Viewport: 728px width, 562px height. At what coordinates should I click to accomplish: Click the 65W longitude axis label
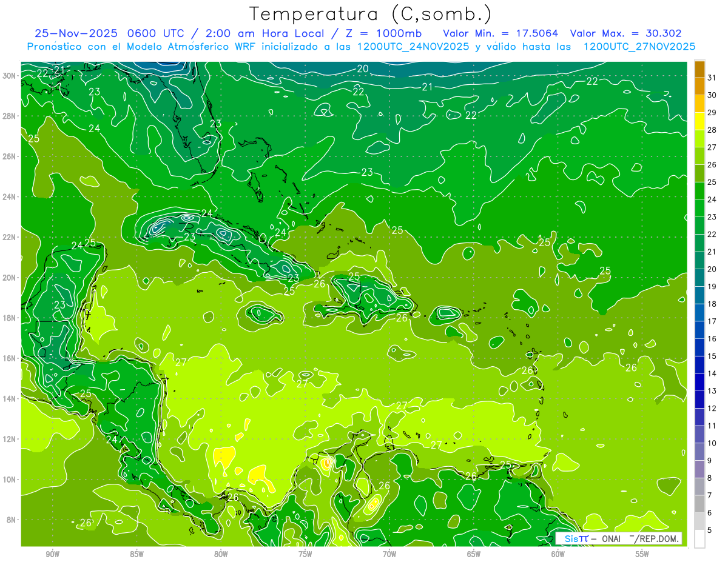pyautogui.click(x=474, y=554)
